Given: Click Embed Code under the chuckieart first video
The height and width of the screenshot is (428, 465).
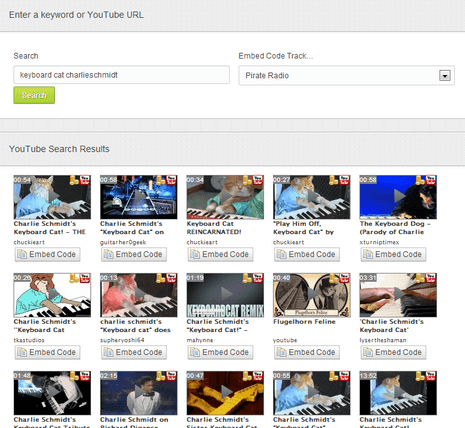Looking at the screenshot, I should coord(47,254).
